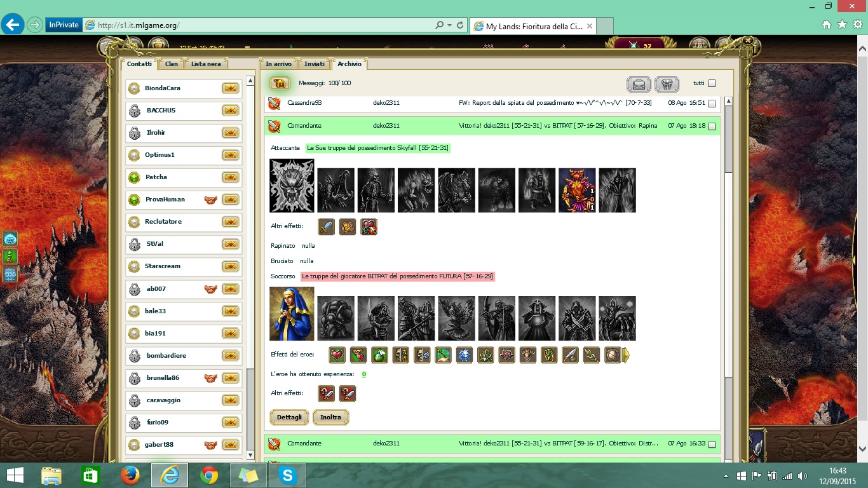Click the trash basket delete icon
Image resolution: width=868 pixels, height=488 pixels.
[x=667, y=84]
